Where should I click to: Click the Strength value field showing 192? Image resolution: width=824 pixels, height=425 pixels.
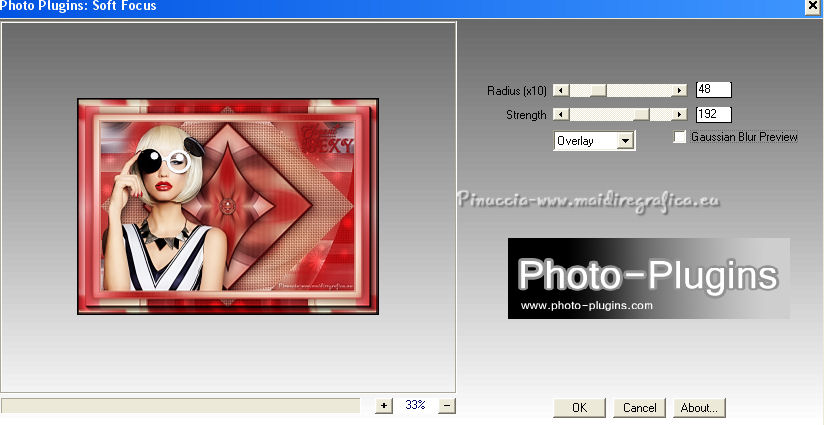tap(714, 115)
